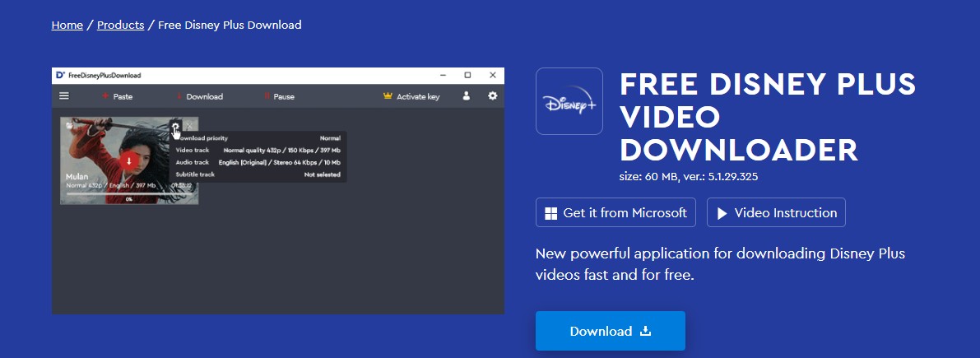Viewport: 980px width, 358px height.
Task: Click Video Instruction button
Action: coord(776,212)
